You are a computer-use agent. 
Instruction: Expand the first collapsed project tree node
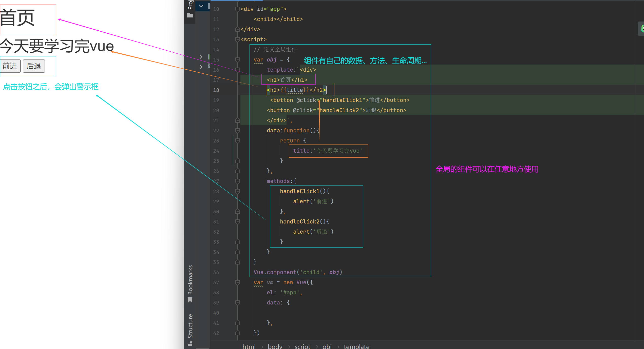click(201, 57)
